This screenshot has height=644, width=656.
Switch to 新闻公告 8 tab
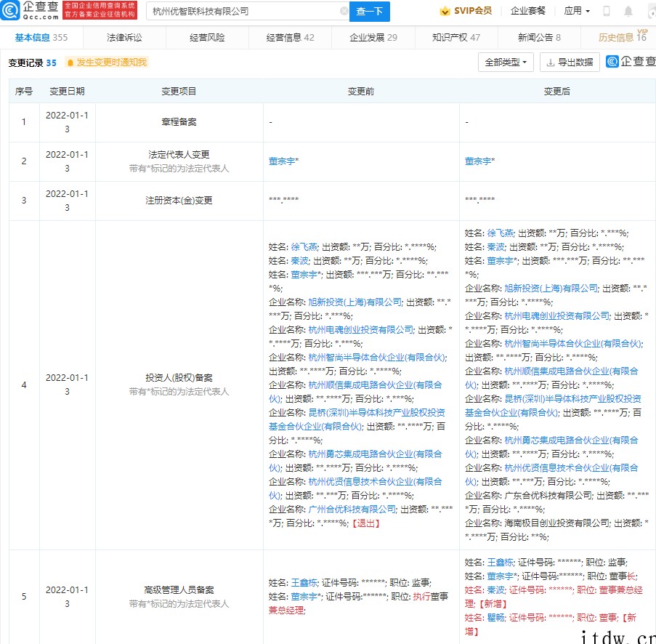[x=539, y=38]
